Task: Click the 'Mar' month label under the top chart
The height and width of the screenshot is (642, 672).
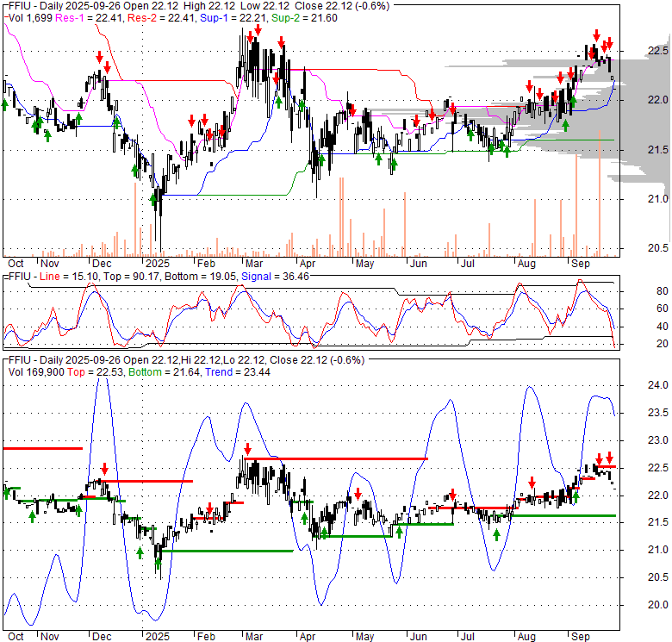Action: click(253, 264)
